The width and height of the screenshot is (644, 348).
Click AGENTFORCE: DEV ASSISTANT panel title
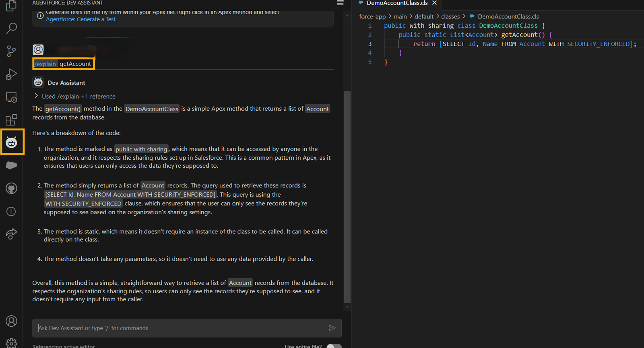[x=68, y=3]
